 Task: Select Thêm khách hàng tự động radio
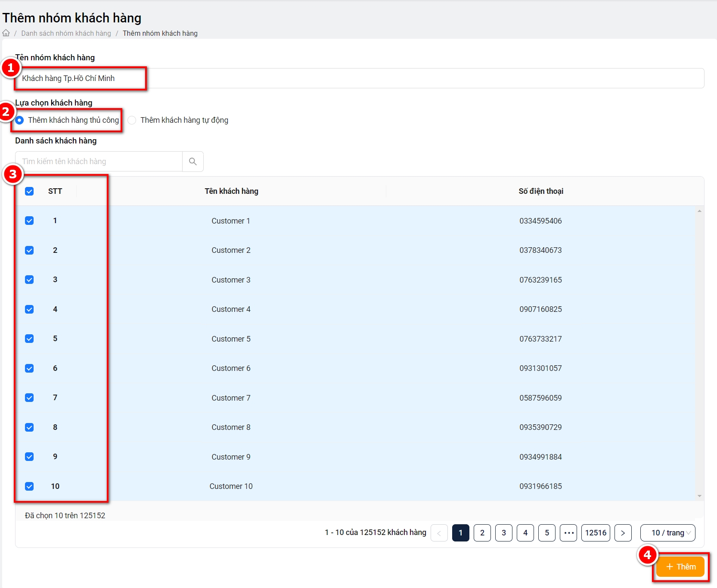click(132, 120)
